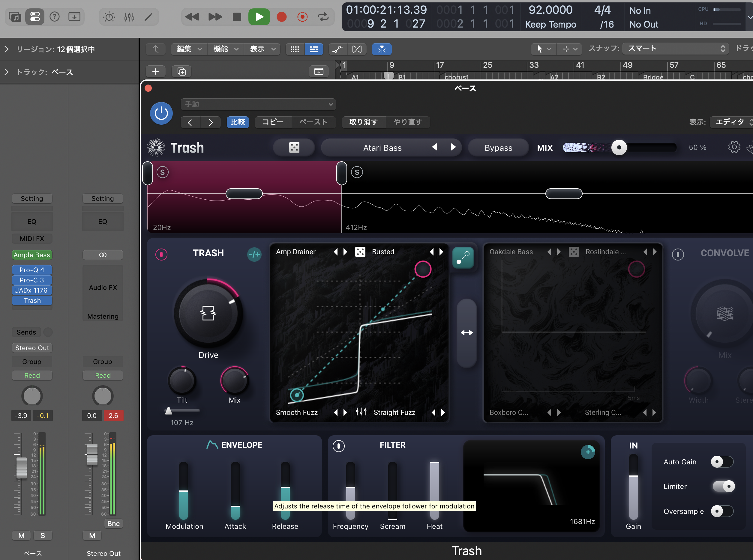
Task: Toggle the Flex show/hide button
Action: [357, 49]
